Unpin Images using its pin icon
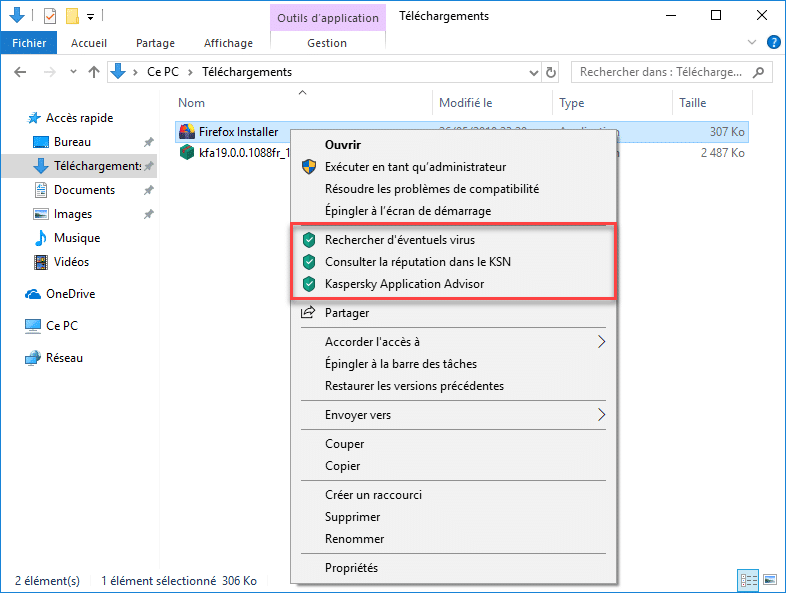Screen dimensions: 786x593 (x=148, y=215)
